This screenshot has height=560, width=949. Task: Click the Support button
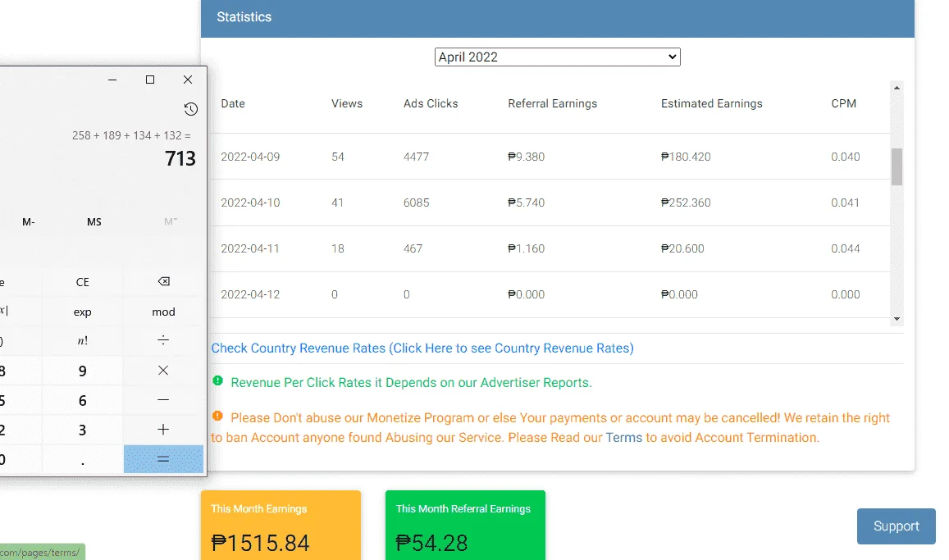pyautogui.click(x=897, y=526)
